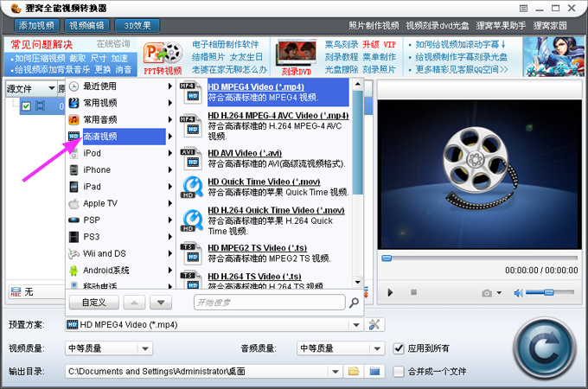Open the 最近使用 submenu

pyautogui.click(x=120, y=86)
